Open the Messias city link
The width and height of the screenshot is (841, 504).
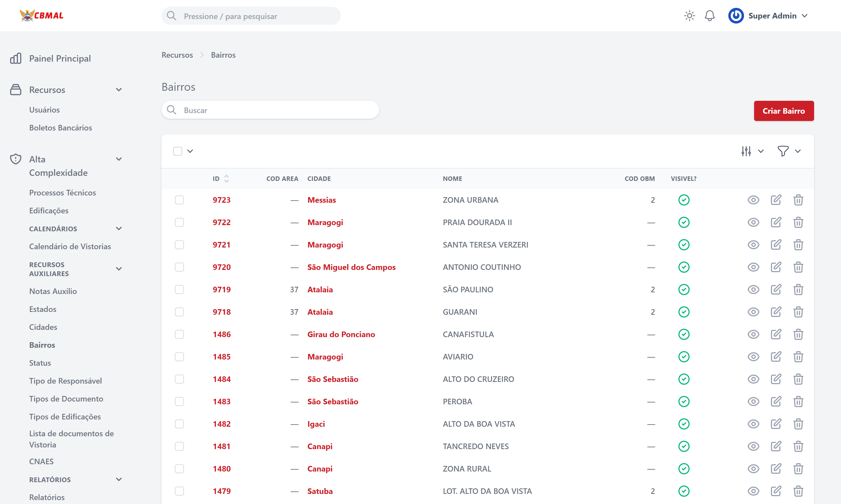click(321, 200)
